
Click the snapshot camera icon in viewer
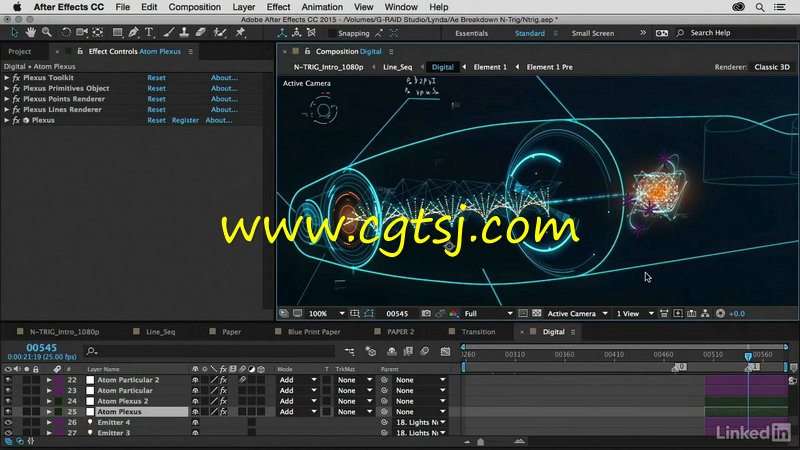pyautogui.click(x=426, y=313)
